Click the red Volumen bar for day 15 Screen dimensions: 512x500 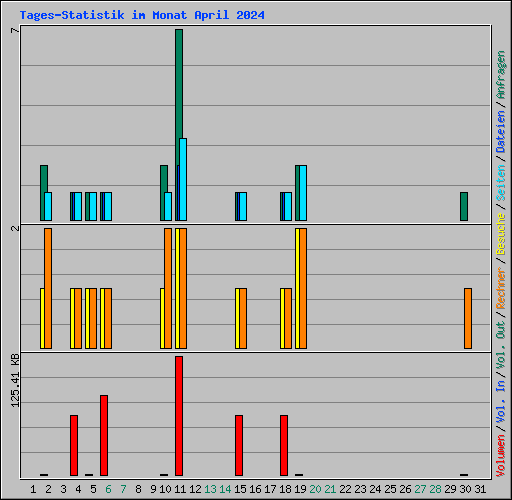tap(239, 445)
